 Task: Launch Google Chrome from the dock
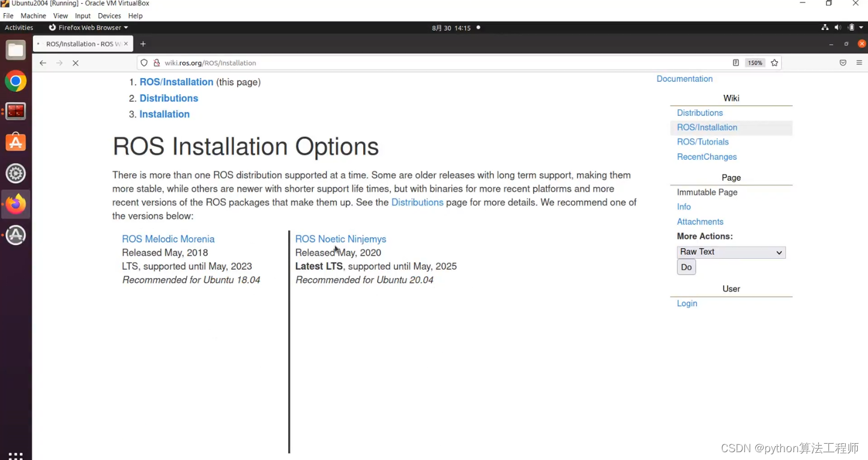[x=16, y=81]
